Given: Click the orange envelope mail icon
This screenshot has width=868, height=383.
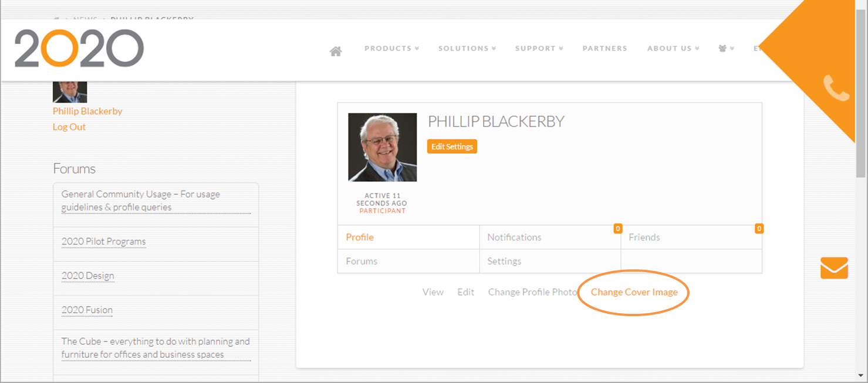Looking at the screenshot, I should (834, 268).
